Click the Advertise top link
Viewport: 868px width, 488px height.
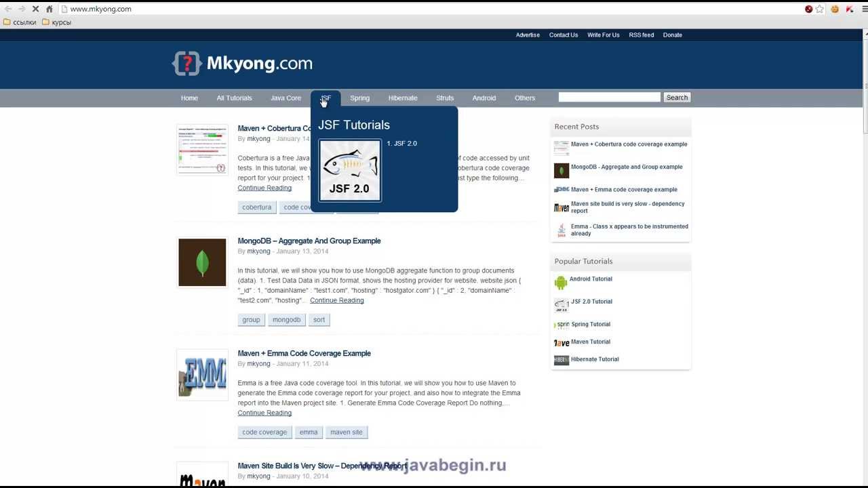[528, 35]
